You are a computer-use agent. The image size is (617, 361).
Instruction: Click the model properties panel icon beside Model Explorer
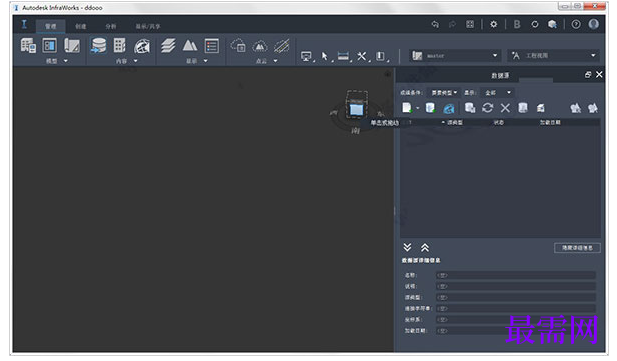[x=50, y=46]
